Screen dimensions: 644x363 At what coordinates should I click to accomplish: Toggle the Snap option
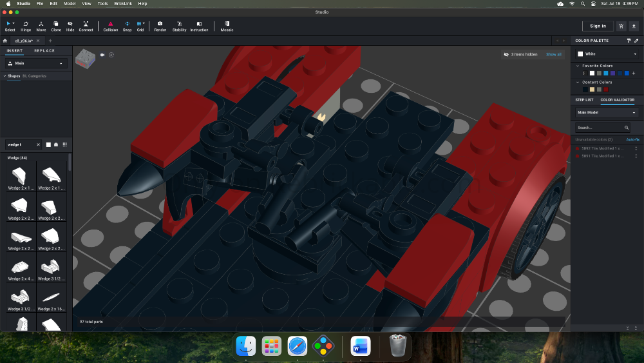(128, 26)
